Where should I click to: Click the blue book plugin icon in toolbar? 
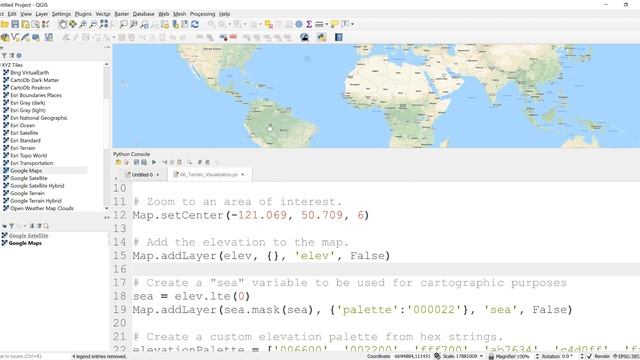[x=338, y=38]
